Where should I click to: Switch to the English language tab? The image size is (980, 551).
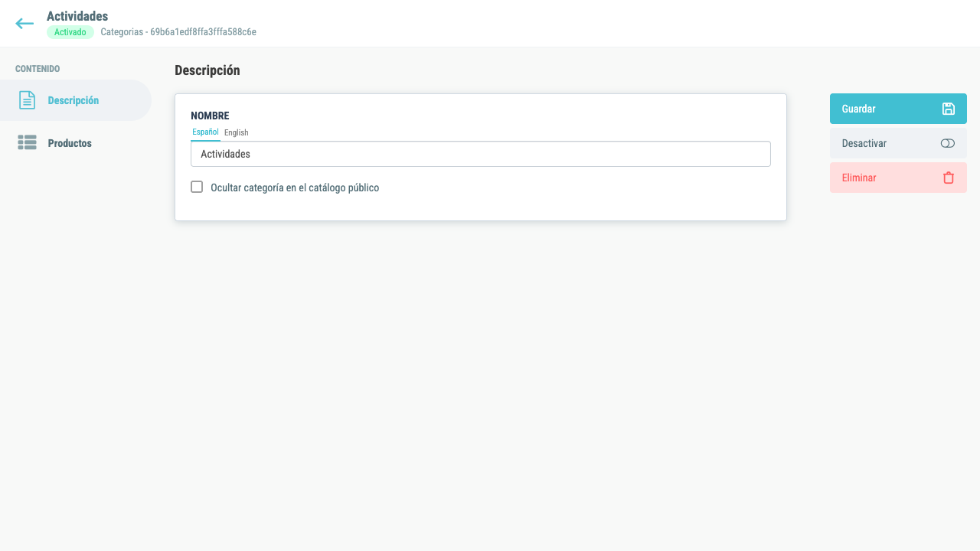coord(236,132)
